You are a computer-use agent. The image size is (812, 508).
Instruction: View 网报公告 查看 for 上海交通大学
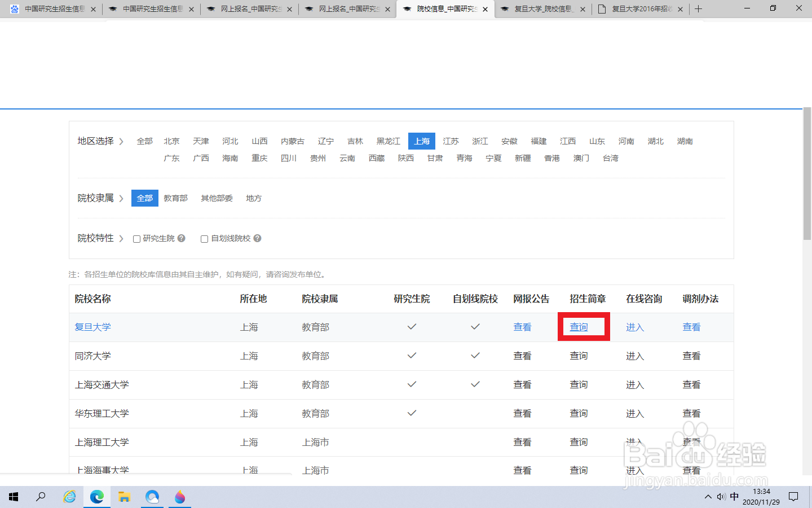tap(523, 385)
